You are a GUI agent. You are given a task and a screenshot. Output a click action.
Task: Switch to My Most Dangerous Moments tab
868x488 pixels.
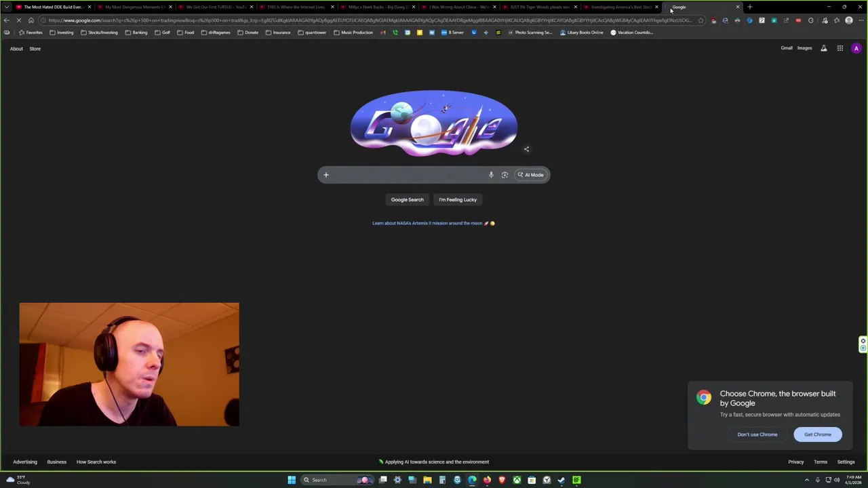[x=134, y=7]
